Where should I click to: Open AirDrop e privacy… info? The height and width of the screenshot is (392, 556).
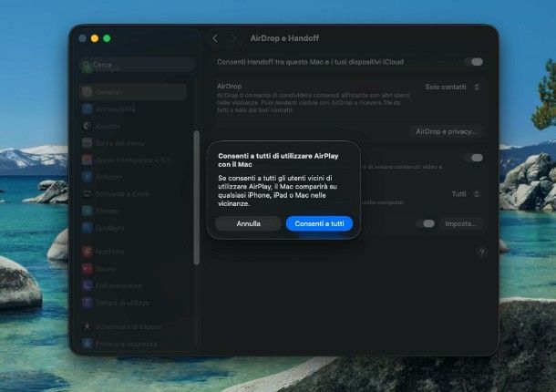pos(446,131)
